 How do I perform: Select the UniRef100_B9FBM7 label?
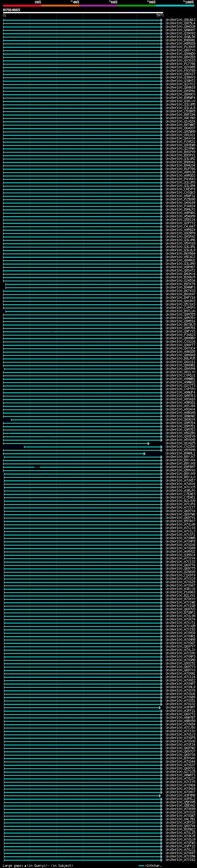coord(180,467)
